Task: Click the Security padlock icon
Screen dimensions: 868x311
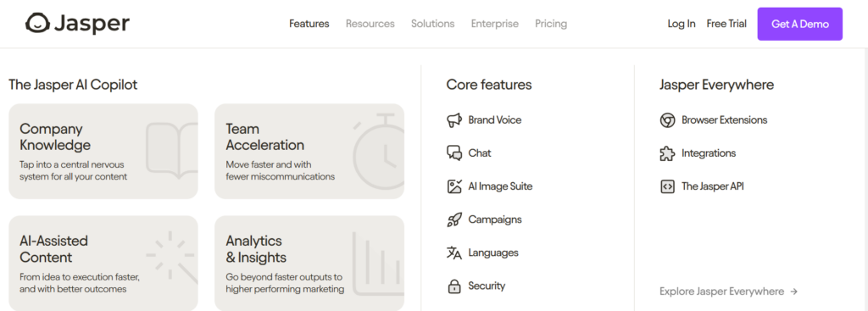Action: click(x=454, y=286)
